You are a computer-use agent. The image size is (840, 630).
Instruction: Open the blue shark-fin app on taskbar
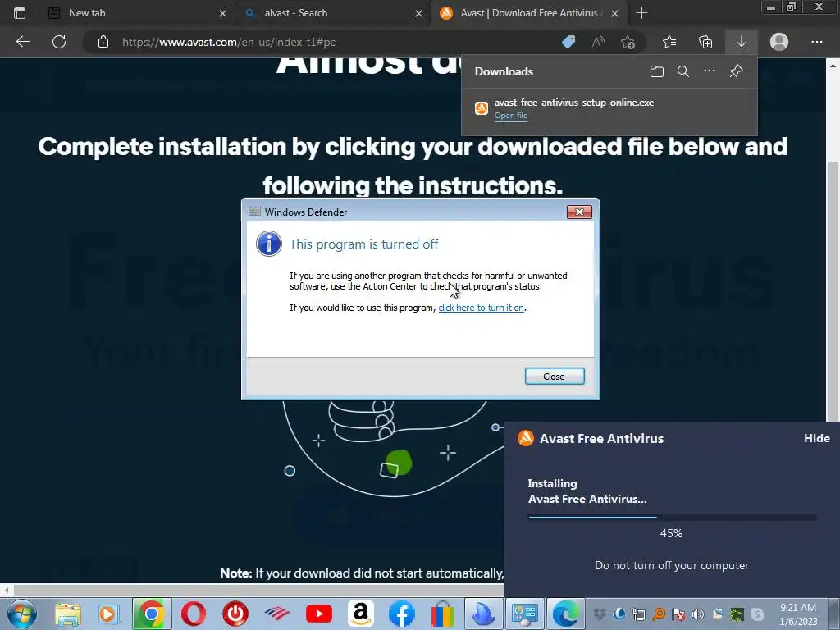click(x=483, y=614)
